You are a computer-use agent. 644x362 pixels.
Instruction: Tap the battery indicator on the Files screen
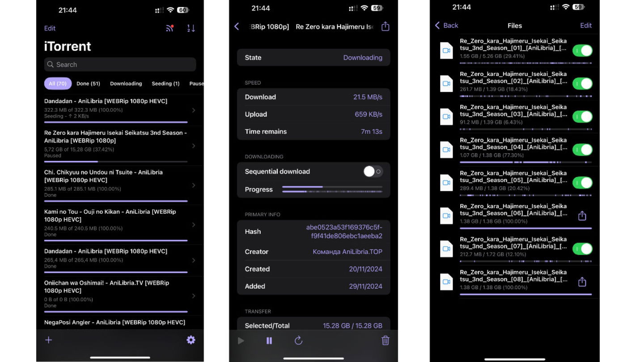(579, 7)
